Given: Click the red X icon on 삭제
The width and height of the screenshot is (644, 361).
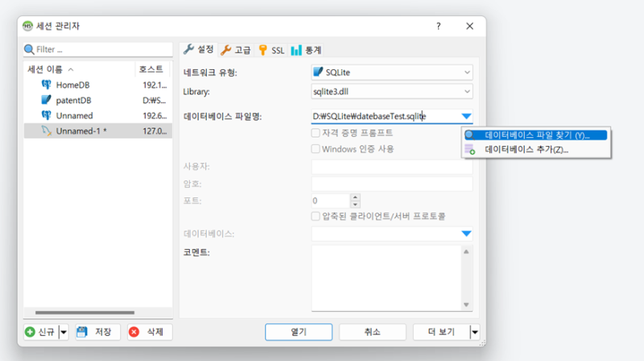Looking at the screenshot, I should tap(134, 332).
